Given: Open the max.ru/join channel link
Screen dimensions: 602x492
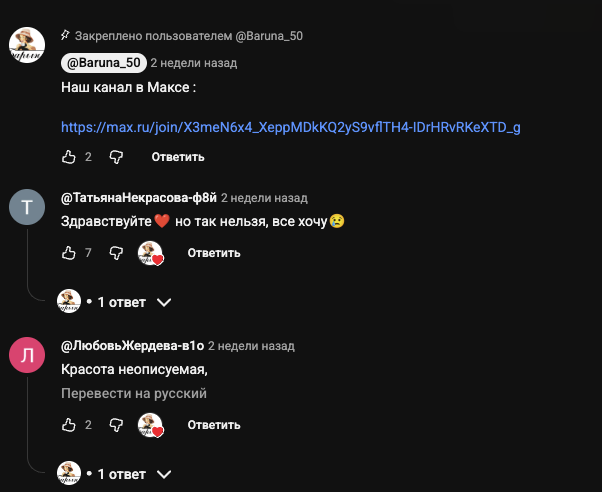Looking at the screenshot, I should pos(291,127).
